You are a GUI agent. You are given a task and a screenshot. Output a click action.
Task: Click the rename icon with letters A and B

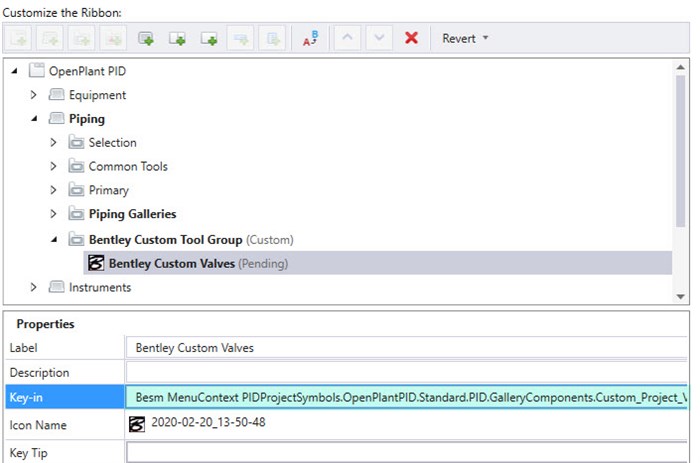coord(311,38)
